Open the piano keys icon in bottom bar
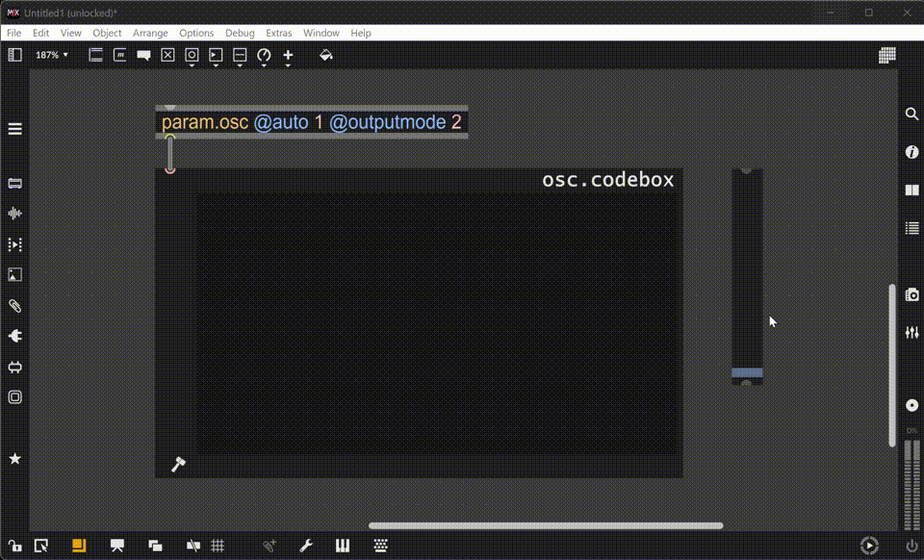The height and width of the screenshot is (560, 924). point(343,546)
